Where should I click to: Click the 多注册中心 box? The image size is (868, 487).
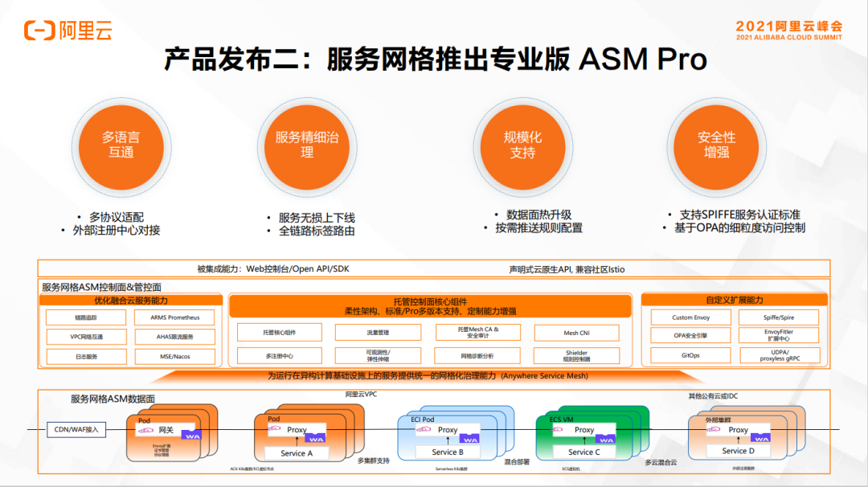click(280, 356)
